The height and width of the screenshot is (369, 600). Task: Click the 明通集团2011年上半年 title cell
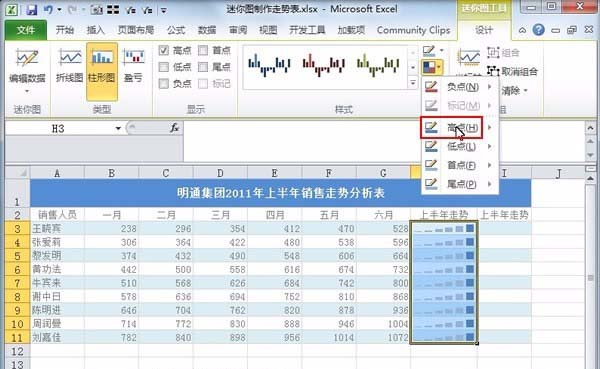tap(280, 193)
